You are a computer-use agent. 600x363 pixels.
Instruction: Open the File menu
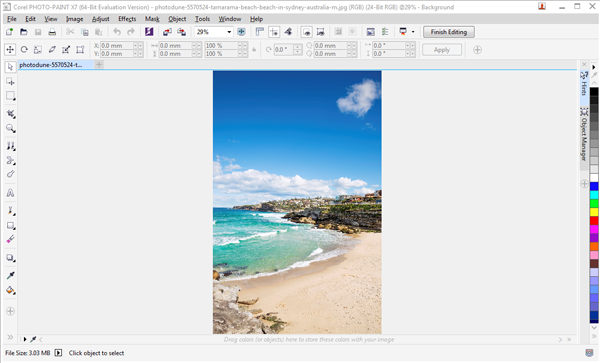click(x=11, y=19)
